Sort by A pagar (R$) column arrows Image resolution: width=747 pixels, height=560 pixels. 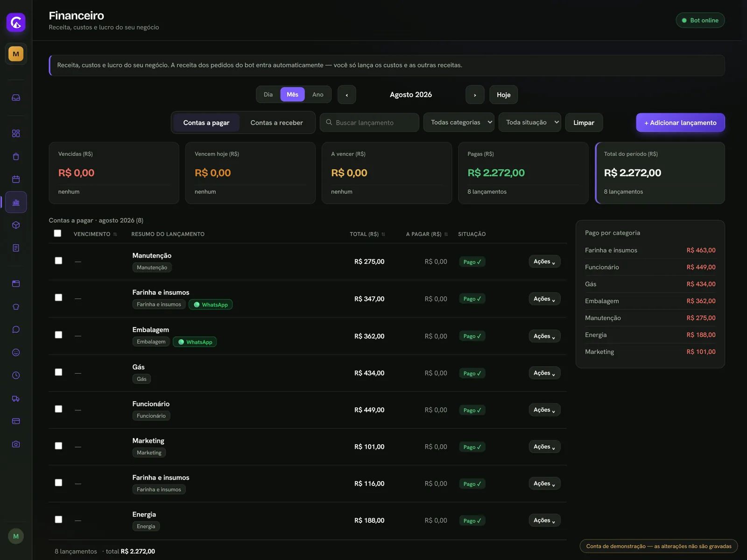point(446,234)
